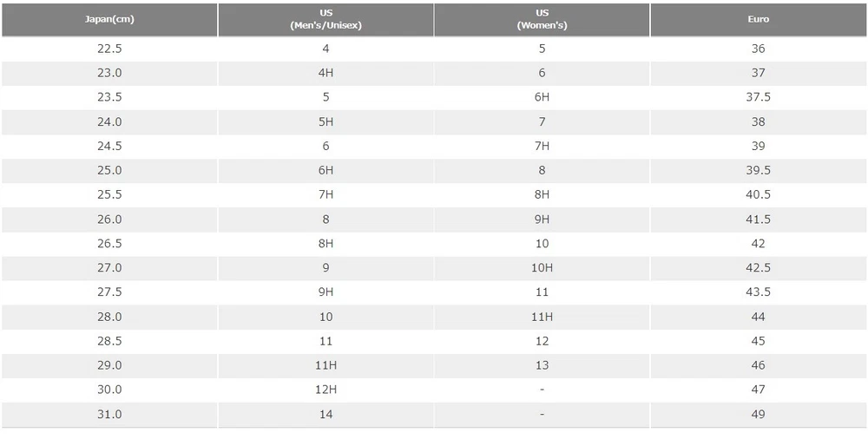Click Women's size 11H cell
Screen dimensions: 868x439
[542, 317]
